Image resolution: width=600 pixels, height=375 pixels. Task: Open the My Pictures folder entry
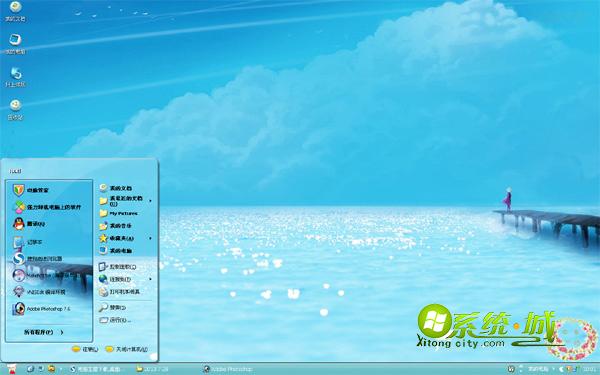click(118, 213)
